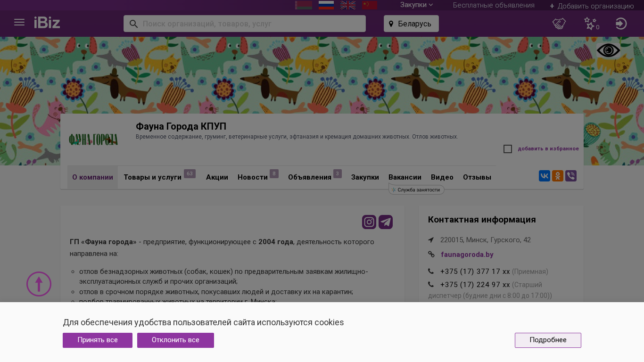Image resolution: width=644 pixels, height=362 pixels.
Task: Switch site language to Chinese flag
Action: (x=370, y=5)
